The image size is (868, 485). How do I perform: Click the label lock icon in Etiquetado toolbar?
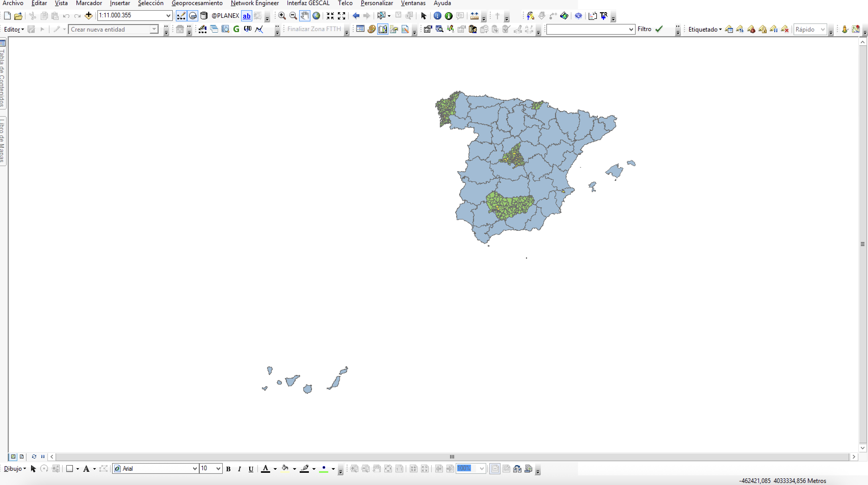[x=762, y=29]
